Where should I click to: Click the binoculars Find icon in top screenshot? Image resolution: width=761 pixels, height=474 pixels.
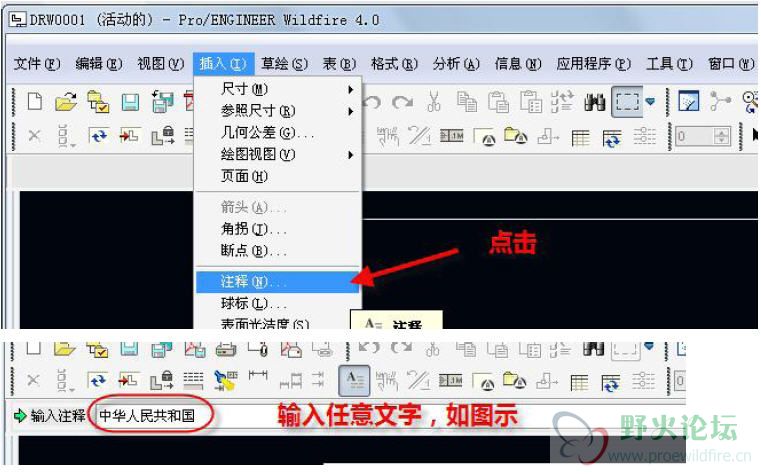[595, 102]
